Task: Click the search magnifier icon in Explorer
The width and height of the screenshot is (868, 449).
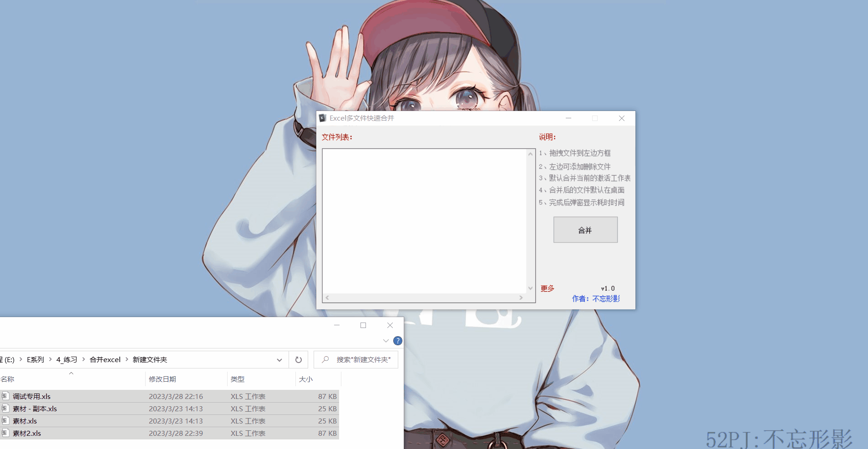Action: 325,359
